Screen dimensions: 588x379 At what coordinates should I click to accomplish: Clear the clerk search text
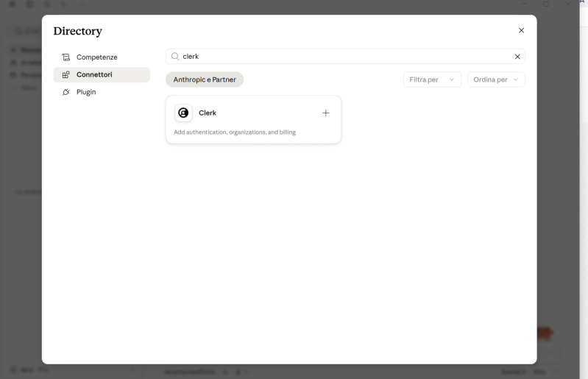point(517,57)
